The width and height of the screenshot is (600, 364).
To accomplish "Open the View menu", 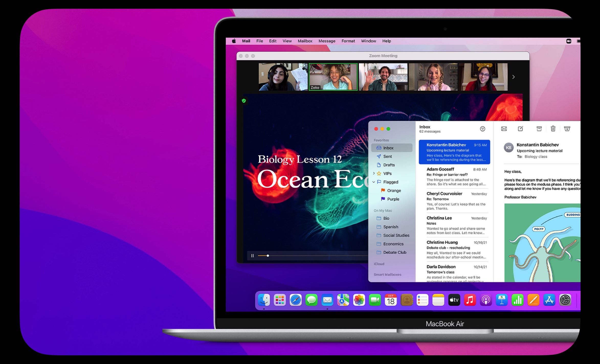I will (x=287, y=41).
